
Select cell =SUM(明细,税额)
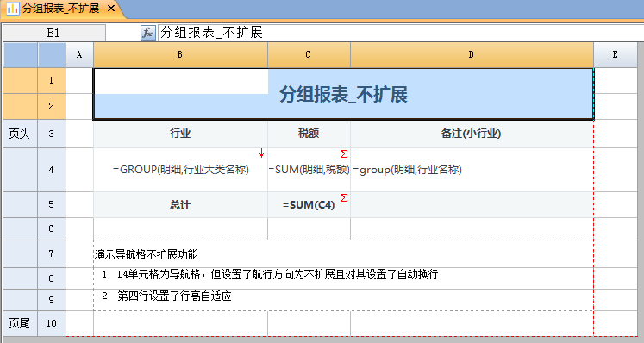pos(309,170)
